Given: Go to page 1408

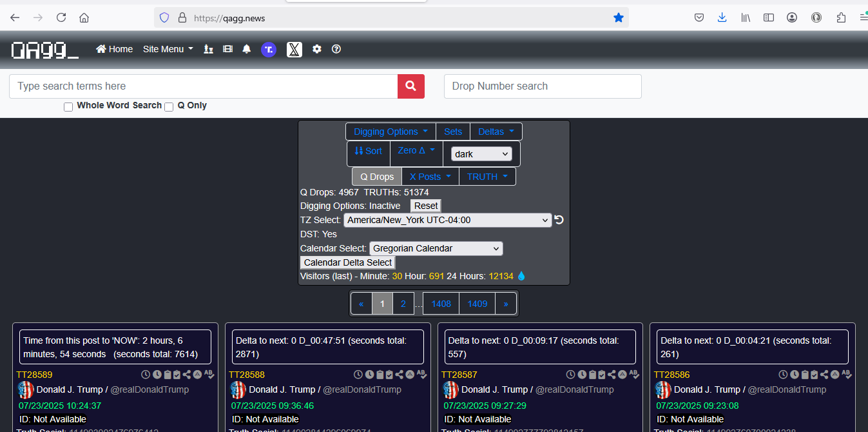Looking at the screenshot, I should tap(441, 303).
